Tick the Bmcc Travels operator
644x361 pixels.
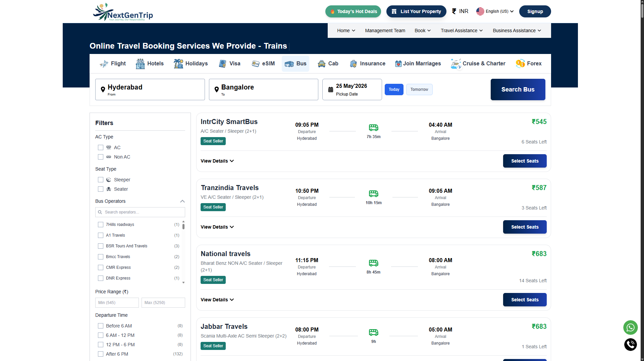click(101, 257)
